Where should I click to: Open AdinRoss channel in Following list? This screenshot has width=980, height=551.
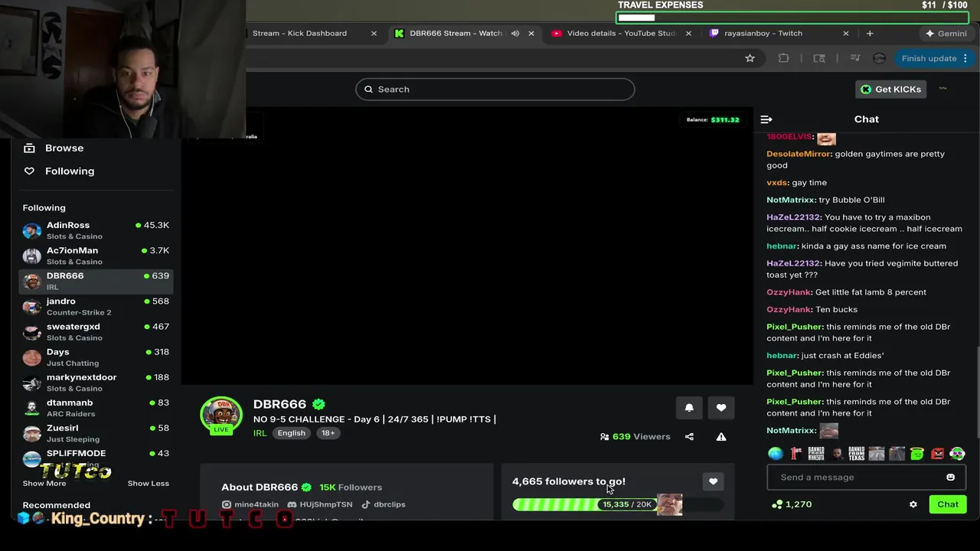click(96, 230)
